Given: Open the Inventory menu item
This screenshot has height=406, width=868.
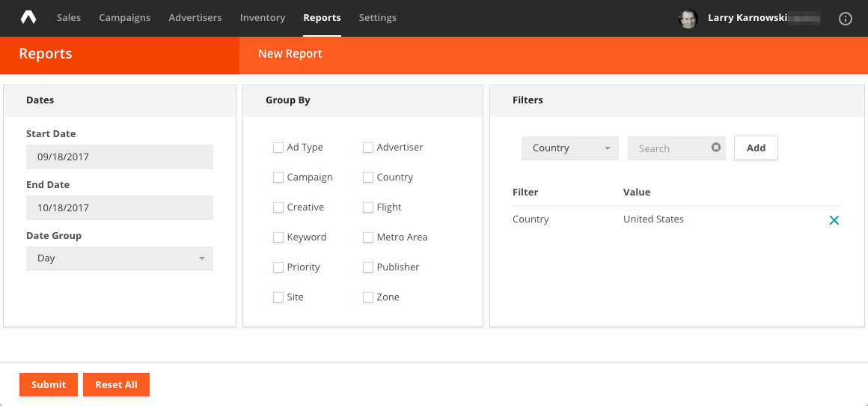Looking at the screenshot, I should [262, 18].
